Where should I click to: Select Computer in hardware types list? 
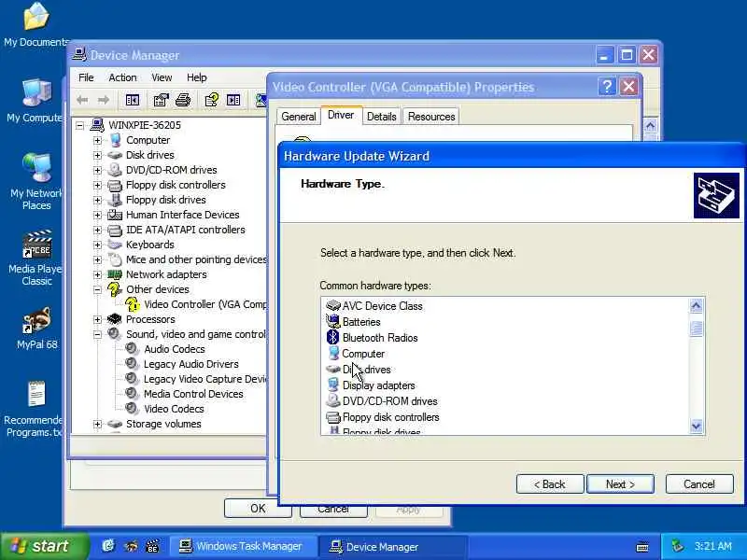point(356,354)
